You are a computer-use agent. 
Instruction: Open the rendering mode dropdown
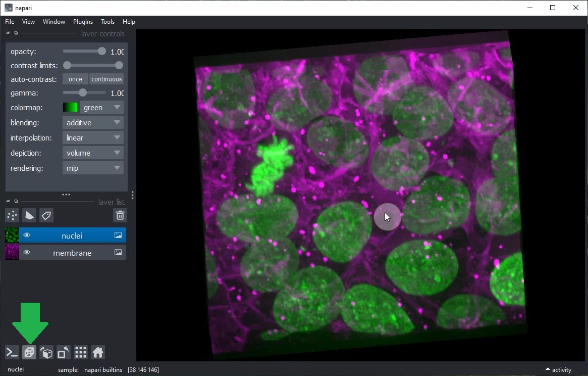(93, 168)
